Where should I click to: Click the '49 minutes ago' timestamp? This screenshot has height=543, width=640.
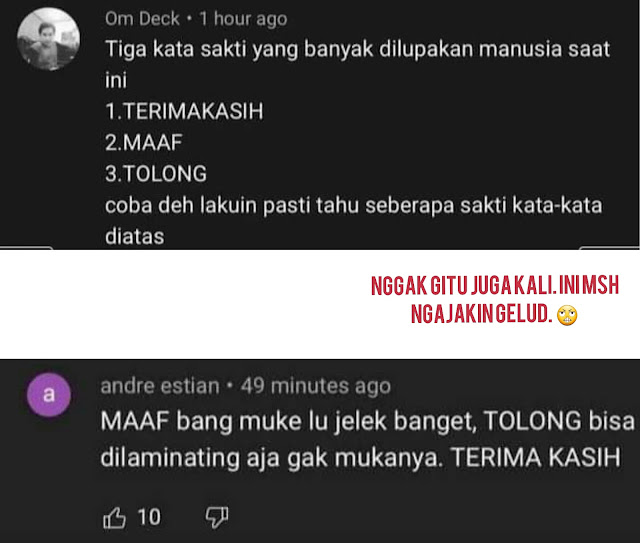click(x=316, y=386)
